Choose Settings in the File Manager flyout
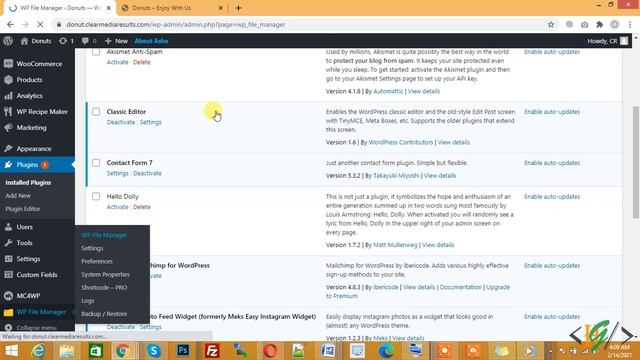Image resolution: width=640 pixels, height=360 pixels. pos(92,248)
